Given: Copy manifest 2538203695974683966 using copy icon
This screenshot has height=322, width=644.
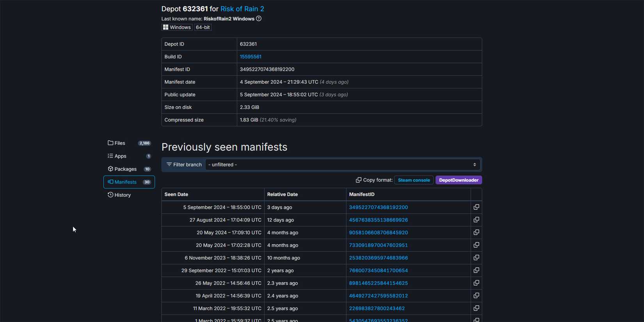Looking at the screenshot, I should tap(476, 258).
